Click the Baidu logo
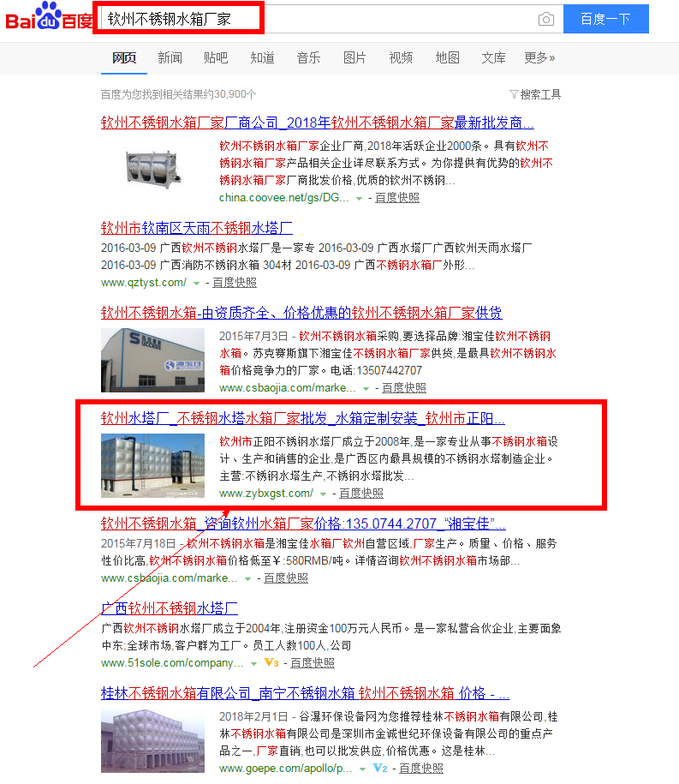This screenshot has height=784, width=679. click(49, 16)
